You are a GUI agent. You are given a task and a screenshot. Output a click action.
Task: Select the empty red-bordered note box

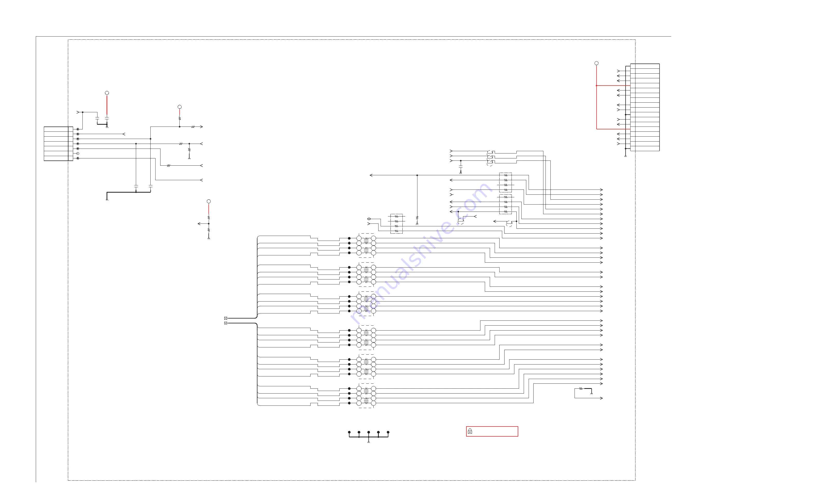point(492,431)
